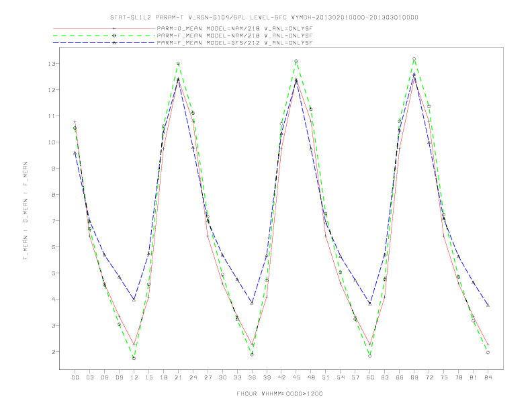
Task: Click y-axis tick label 5
Action: [x=54, y=273]
